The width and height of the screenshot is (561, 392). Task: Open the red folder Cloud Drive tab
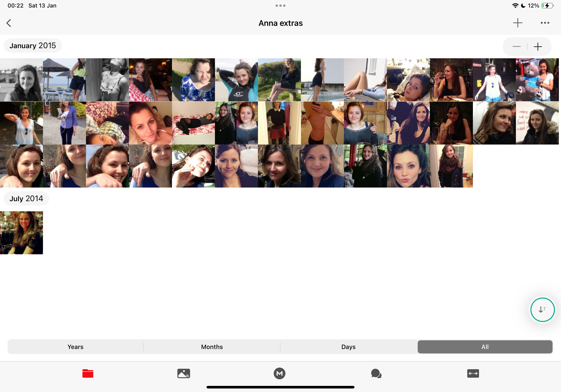tap(88, 373)
